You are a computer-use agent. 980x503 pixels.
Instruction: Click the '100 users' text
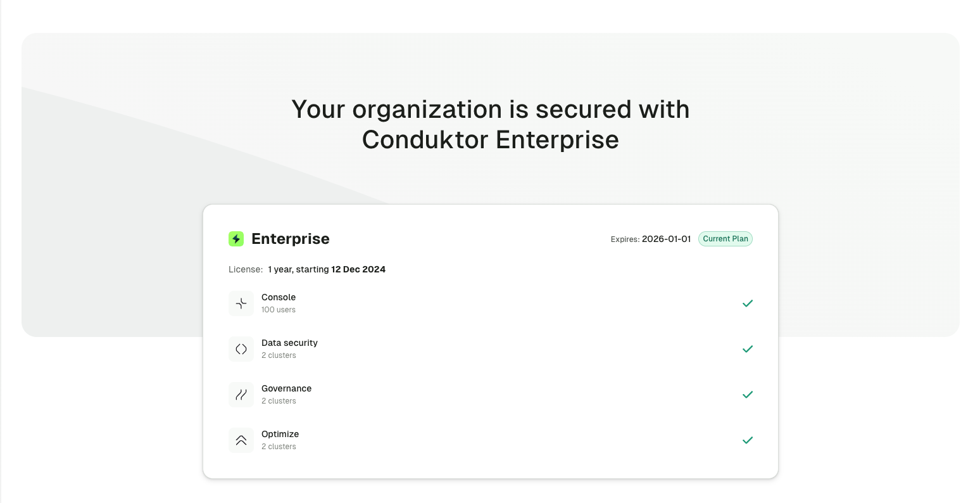[279, 310]
